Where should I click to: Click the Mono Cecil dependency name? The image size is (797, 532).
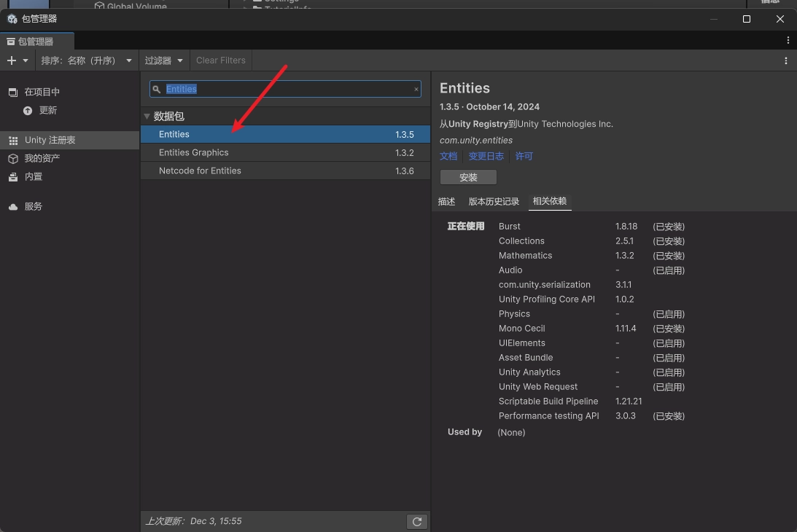(521, 328)
